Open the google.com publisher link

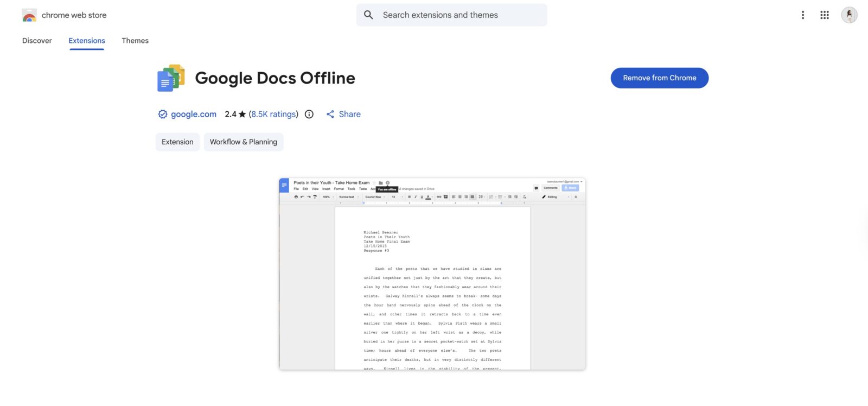(194, 114)
